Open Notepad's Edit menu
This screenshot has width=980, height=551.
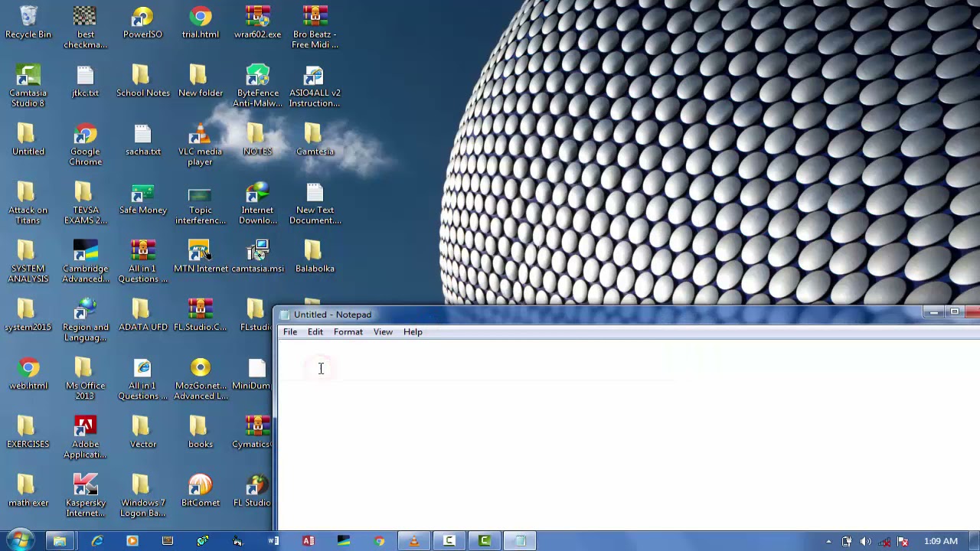315,332
